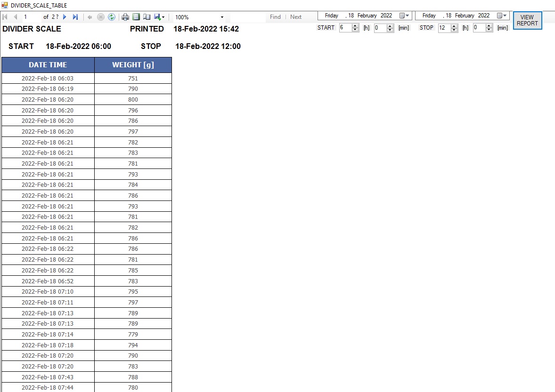Click the Find link in toolbar
This screenshot has height=392, width=555.
(x=275, y=17)
